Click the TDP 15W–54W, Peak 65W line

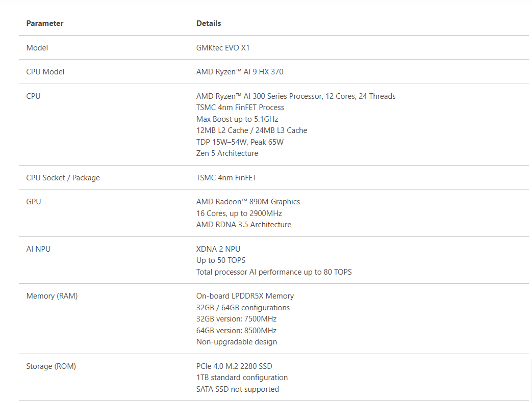(240, 142)
